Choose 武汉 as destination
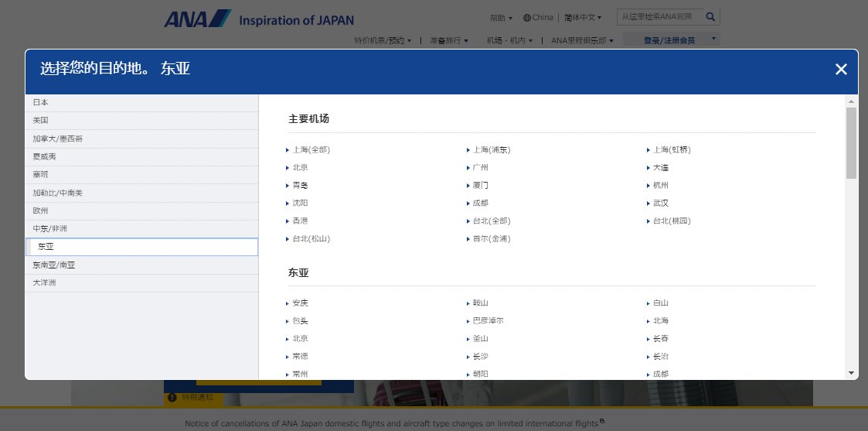The width and height of the screenshot is (868, 431). coord(661,204)
